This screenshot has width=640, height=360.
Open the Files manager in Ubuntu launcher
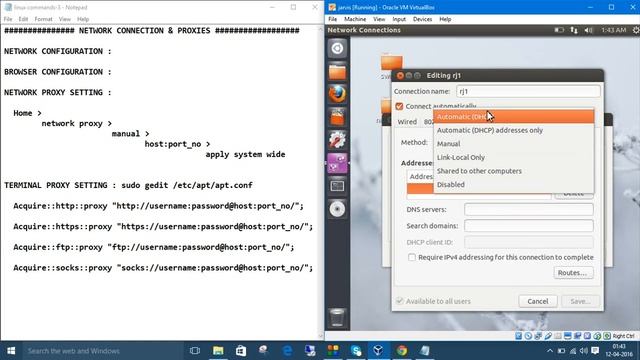[x=337, y=71]
